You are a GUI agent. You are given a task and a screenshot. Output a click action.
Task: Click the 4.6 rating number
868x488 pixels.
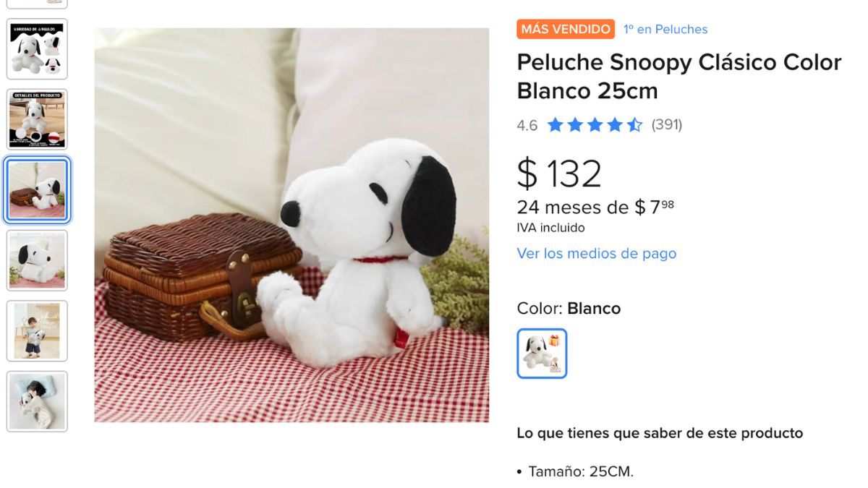tap(527, 125)
